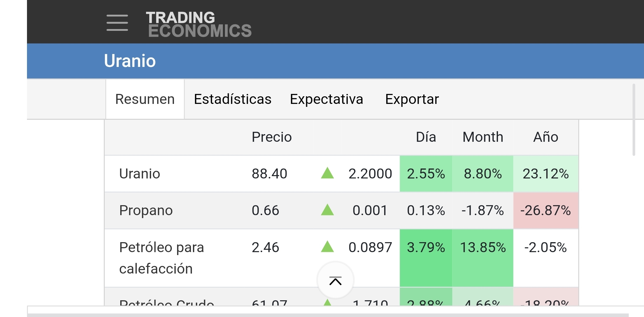Viewport: 644px width, 317px height.
Task: Open the Petróleo para calefacción link
Action: (161, 258)
